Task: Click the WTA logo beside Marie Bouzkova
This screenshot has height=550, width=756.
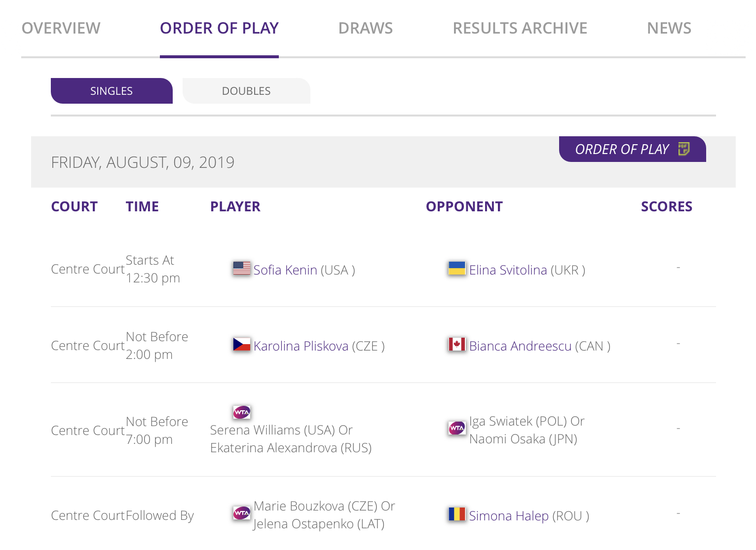Action: click(242, 513)
